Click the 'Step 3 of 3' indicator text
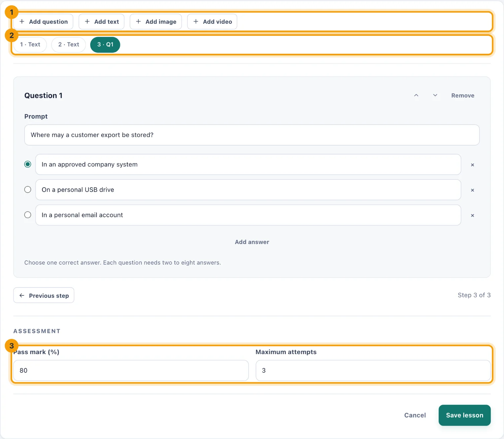This screenshot has height=439, width=504. (474, 295)
